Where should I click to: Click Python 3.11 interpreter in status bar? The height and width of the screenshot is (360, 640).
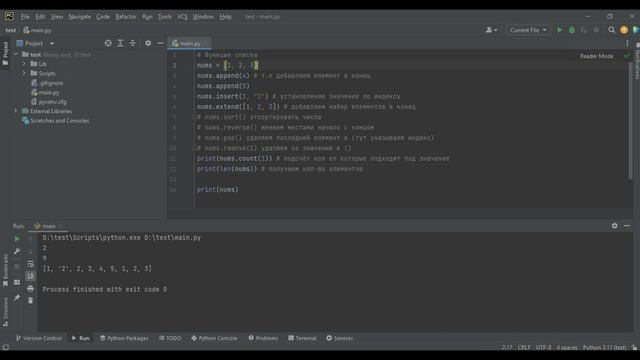[x=604, y=348]
